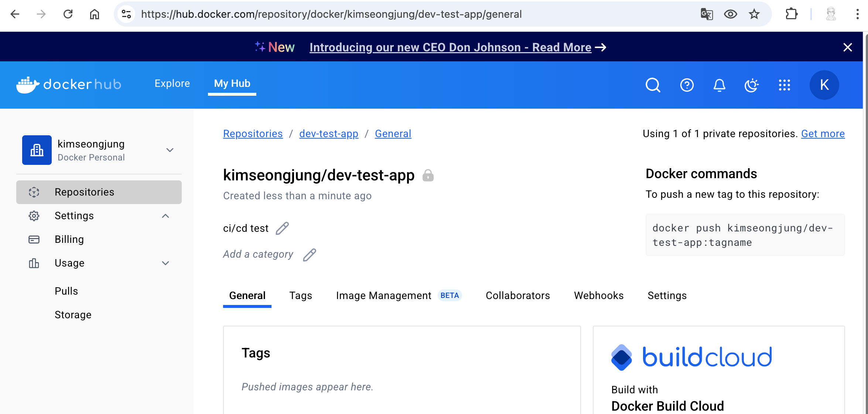Click the docker push command box
Image resolution: width=868 pixels, height=414 pixels.
pos(745,235)
